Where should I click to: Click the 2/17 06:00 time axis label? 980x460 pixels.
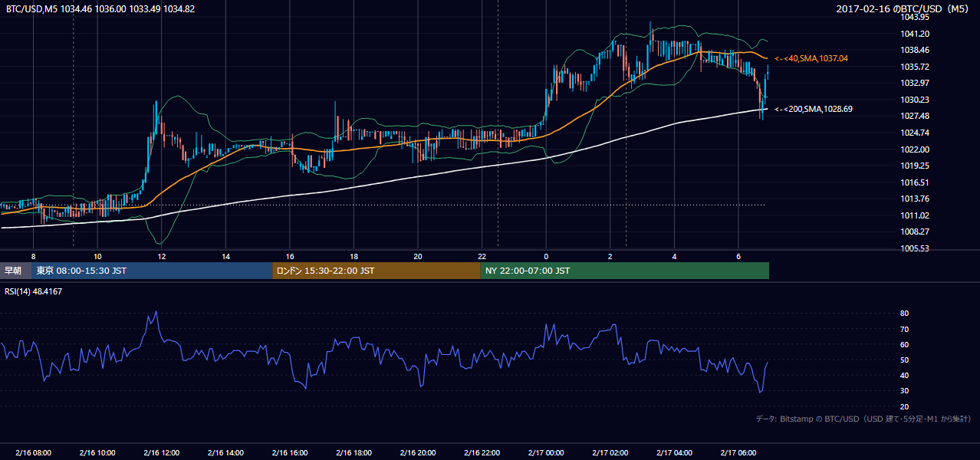[x=738, y=453]
